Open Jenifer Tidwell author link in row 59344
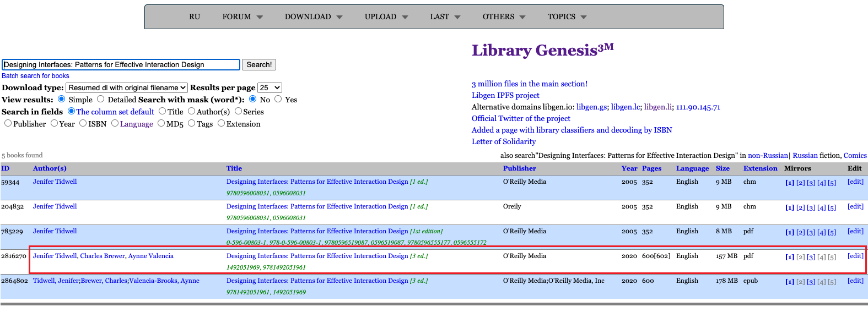868x312 pixels. point(55,182)
